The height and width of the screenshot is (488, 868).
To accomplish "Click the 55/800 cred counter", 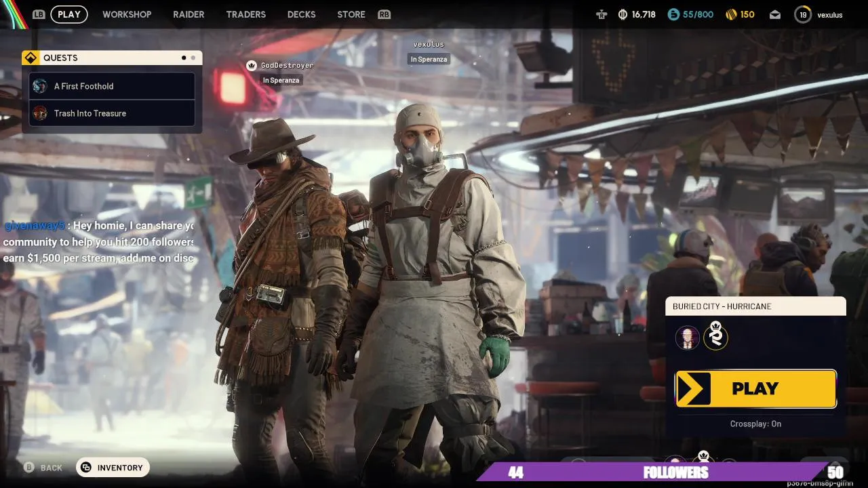I will pos(698,14).
